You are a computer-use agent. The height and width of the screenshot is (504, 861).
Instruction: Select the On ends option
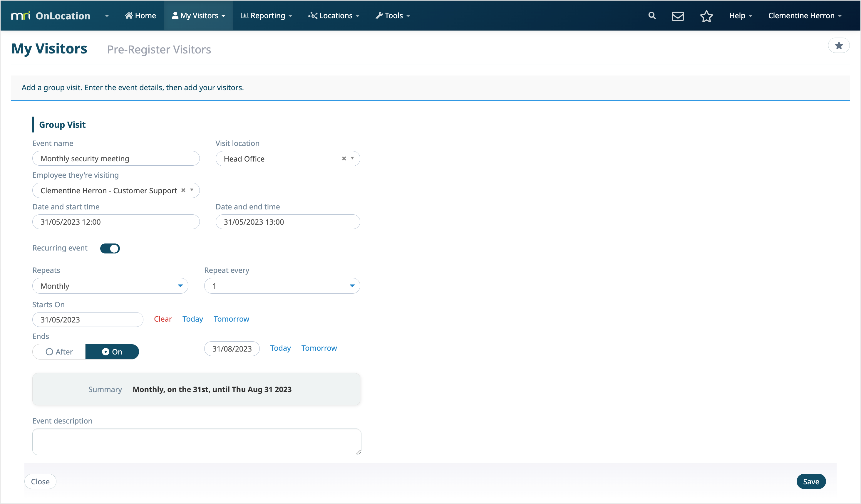(x=112, y=352)
